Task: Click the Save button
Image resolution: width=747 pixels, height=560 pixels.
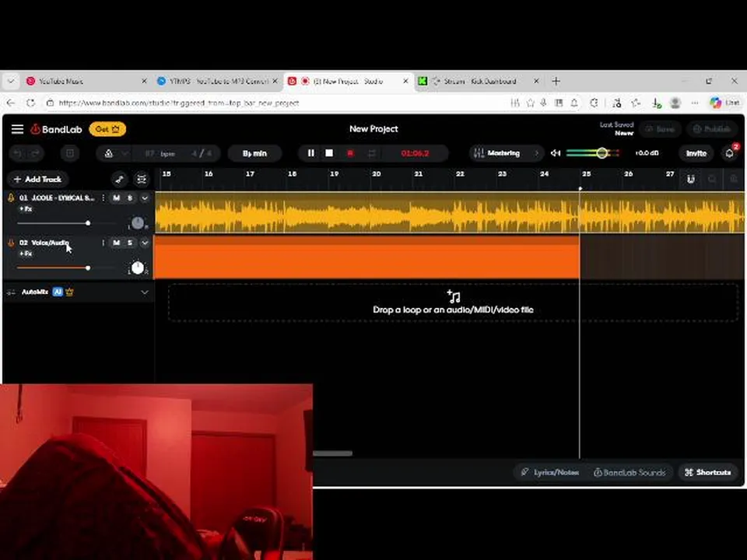Action: 660,129
